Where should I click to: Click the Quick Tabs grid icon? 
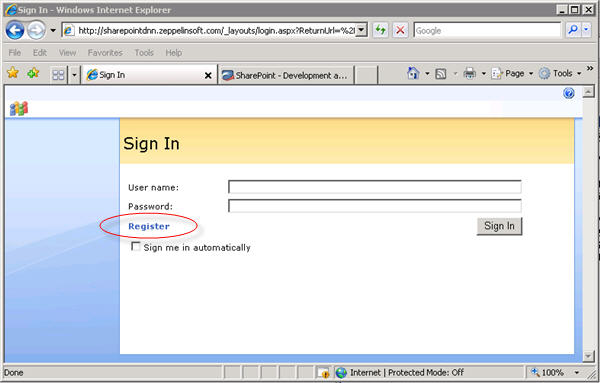pos(58,75)
